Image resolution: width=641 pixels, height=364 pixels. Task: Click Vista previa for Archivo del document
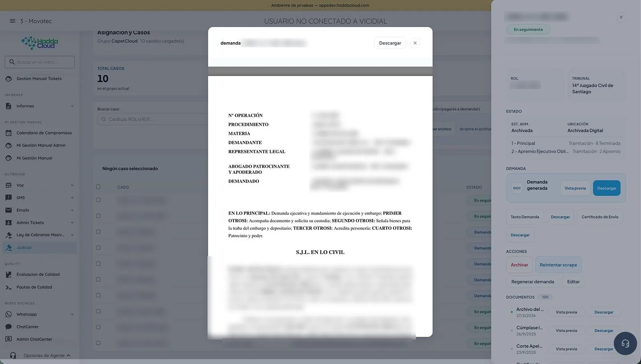click(566, 312)
